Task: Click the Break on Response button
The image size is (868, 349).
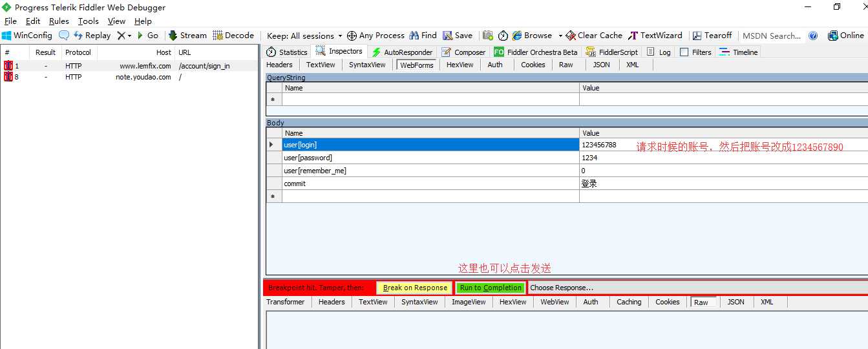Action: [x=415, y=288]
